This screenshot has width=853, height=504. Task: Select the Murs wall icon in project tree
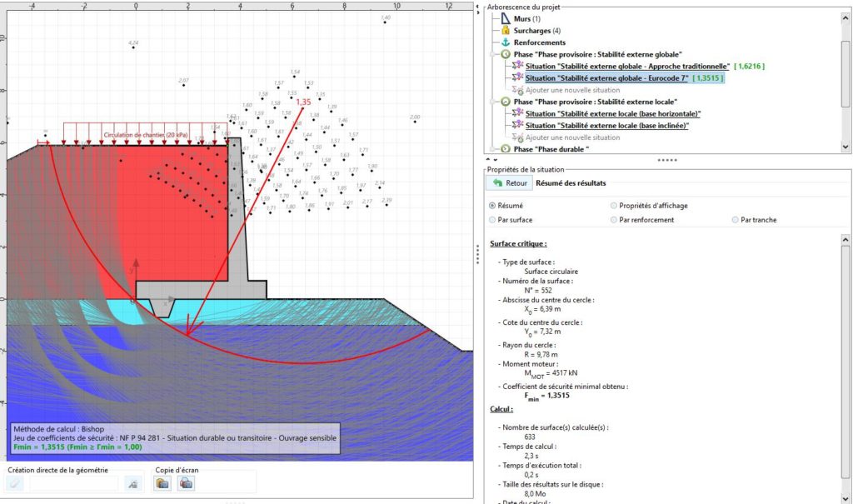pos(506,18)
